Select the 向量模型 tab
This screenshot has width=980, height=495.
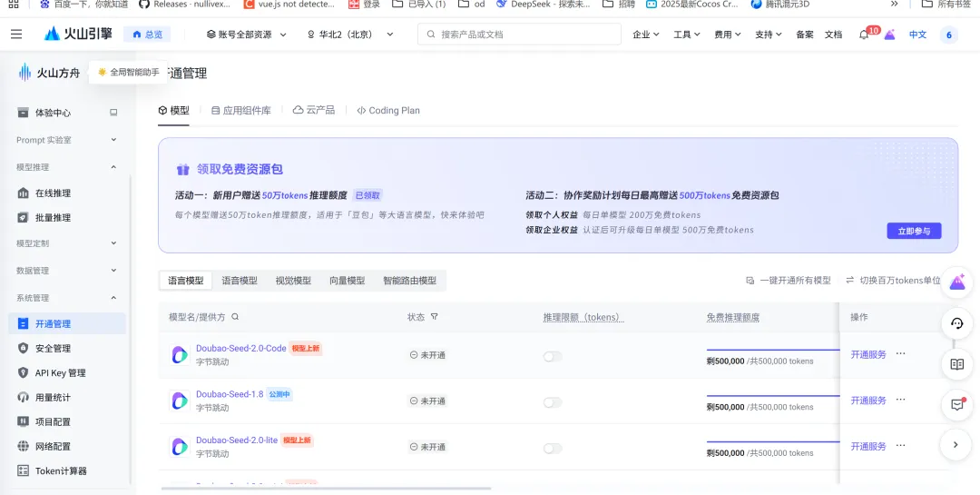click(347, 281)
